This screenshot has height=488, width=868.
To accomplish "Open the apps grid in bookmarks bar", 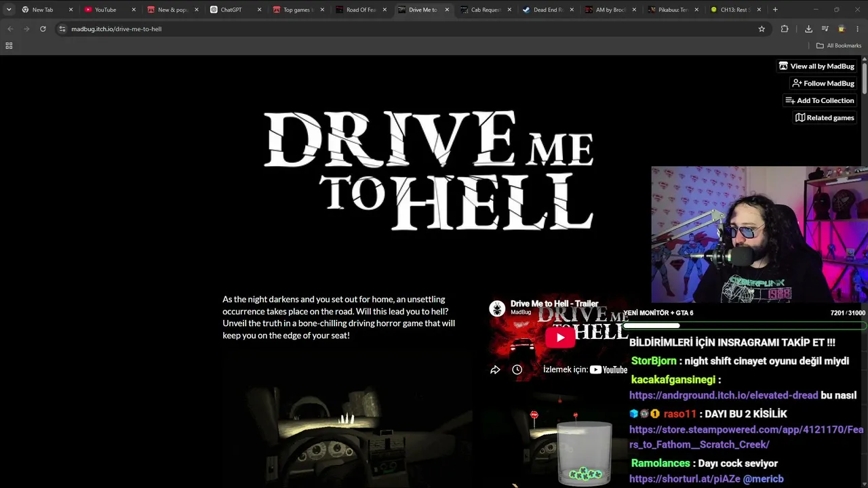I will pyautogui.click(x=9, y=45).
